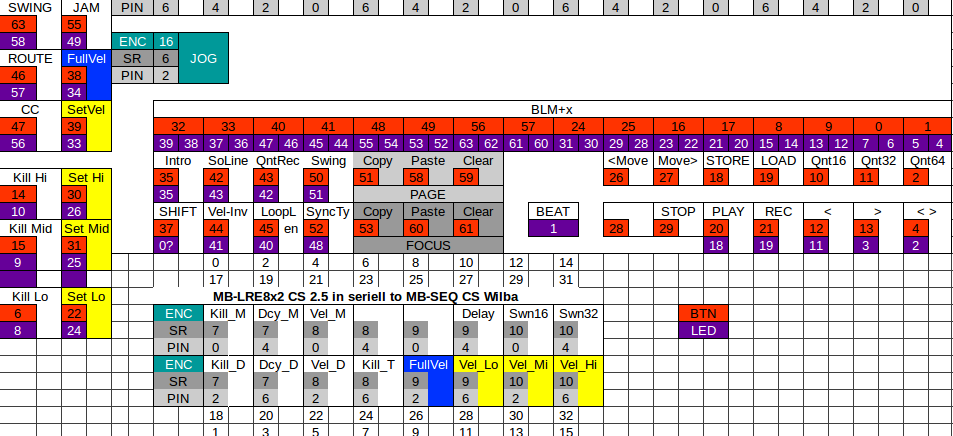Select the teal JOG cell
The height and width of the screenshot is (436, 953).
203,58
